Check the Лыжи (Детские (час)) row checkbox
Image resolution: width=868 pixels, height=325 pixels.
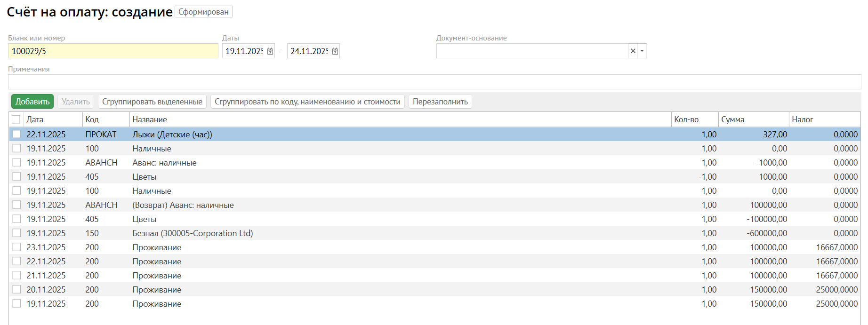click(x=16, y=134)
